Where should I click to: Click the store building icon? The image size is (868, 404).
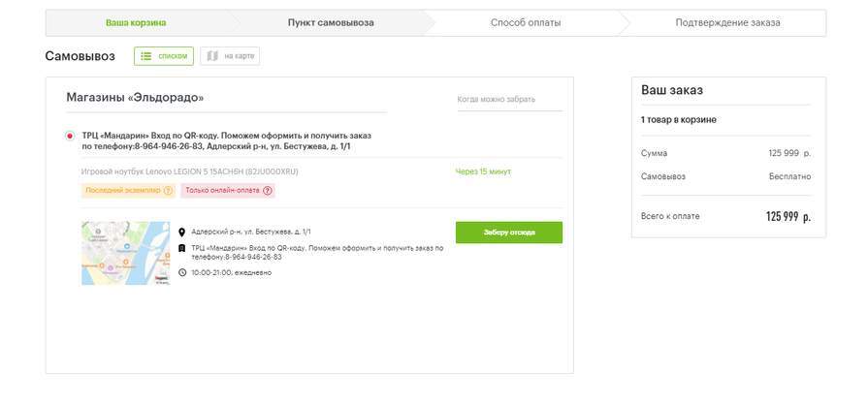181,248
